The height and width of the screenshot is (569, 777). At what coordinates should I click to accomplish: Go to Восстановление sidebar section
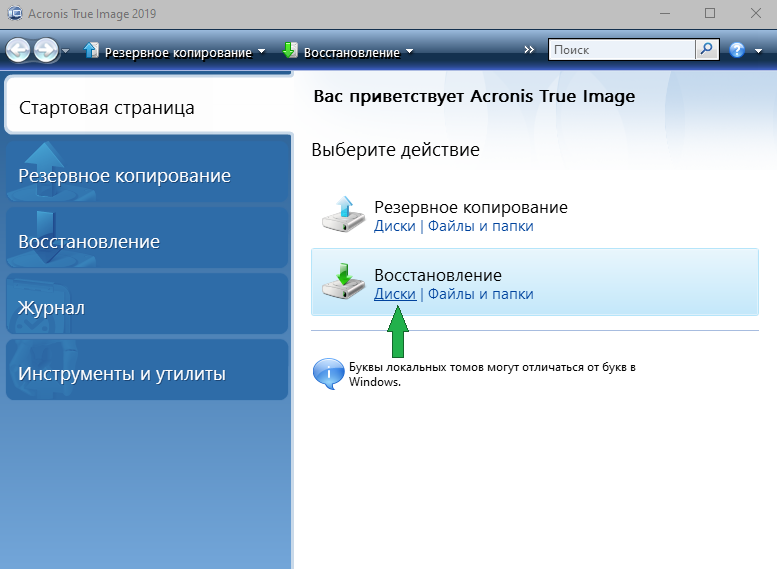[x=147, y=242]
